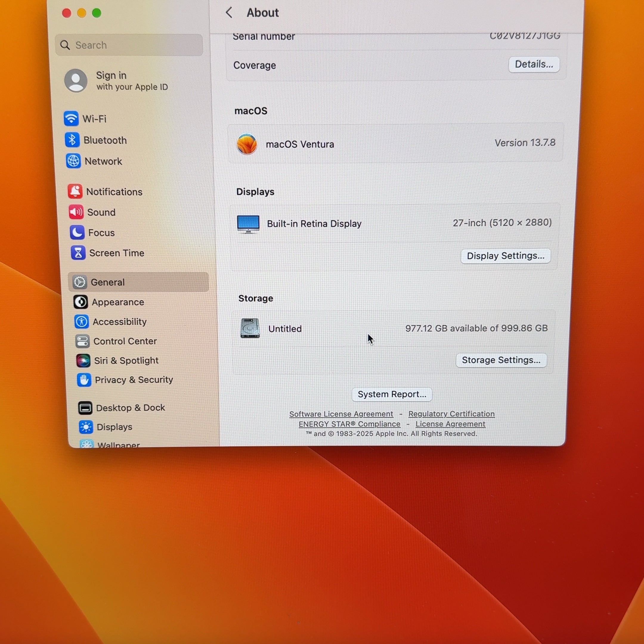Focus the Search field

129,45
